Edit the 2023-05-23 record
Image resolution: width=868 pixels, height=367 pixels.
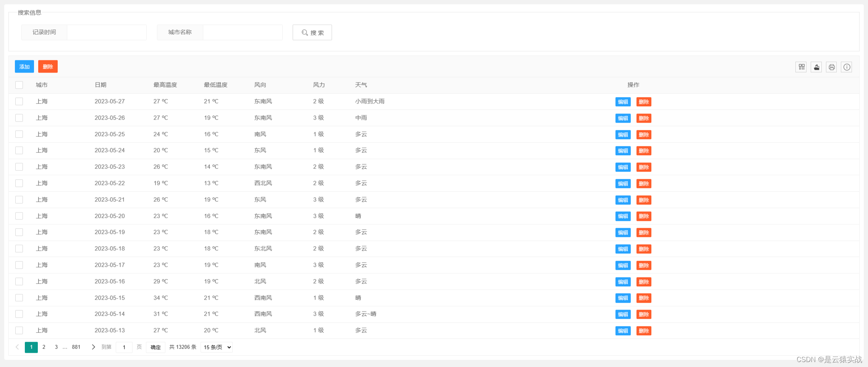click(x=623, y=167)
